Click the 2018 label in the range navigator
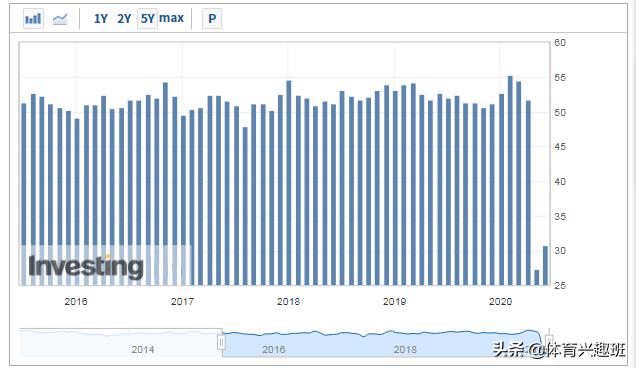Viewport: 636px width, 368px height. pos(405,349)
